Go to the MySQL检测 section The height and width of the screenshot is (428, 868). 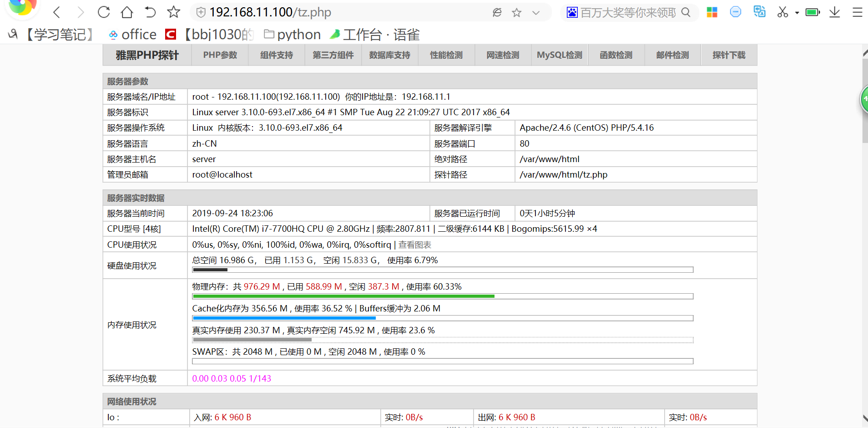click(x=560, y=55)
